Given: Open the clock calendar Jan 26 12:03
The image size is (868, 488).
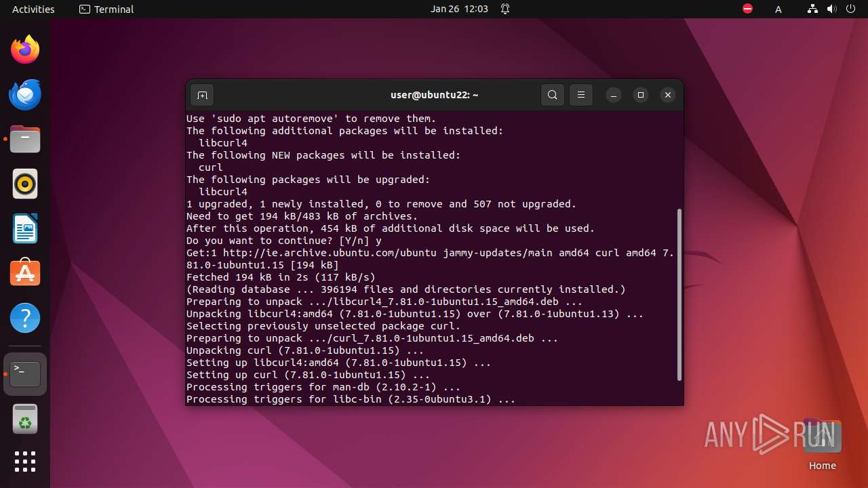Looking at the screenshot, I should pos(459,9).
